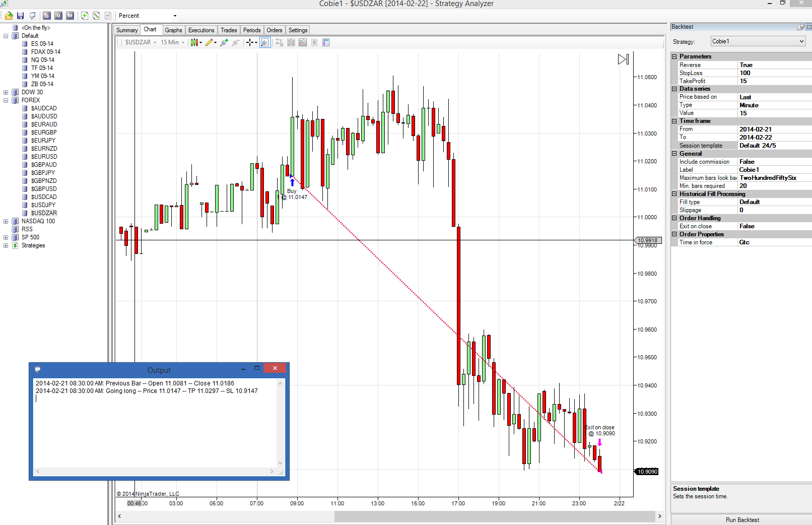Select ES 09-14 under Default

point(42,44)
